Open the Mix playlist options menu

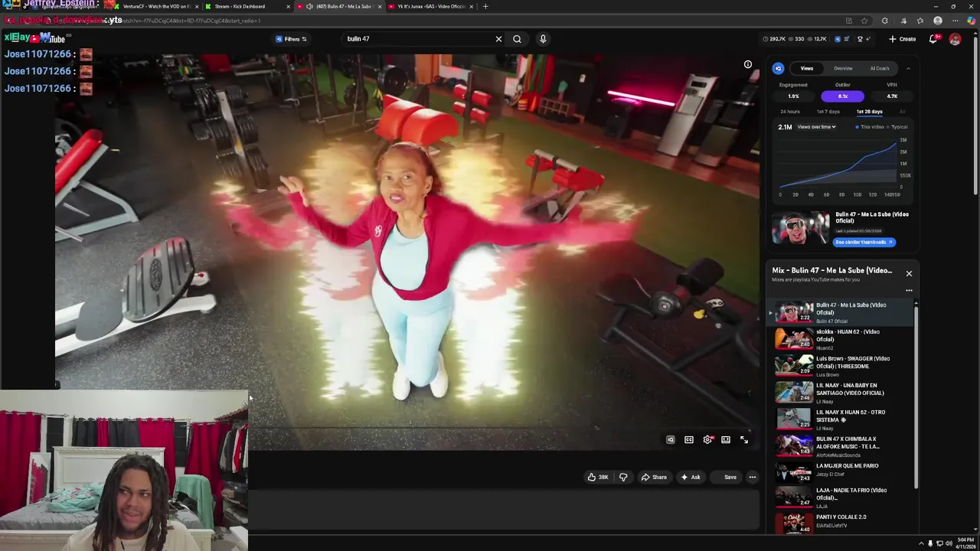coord(909,290)
